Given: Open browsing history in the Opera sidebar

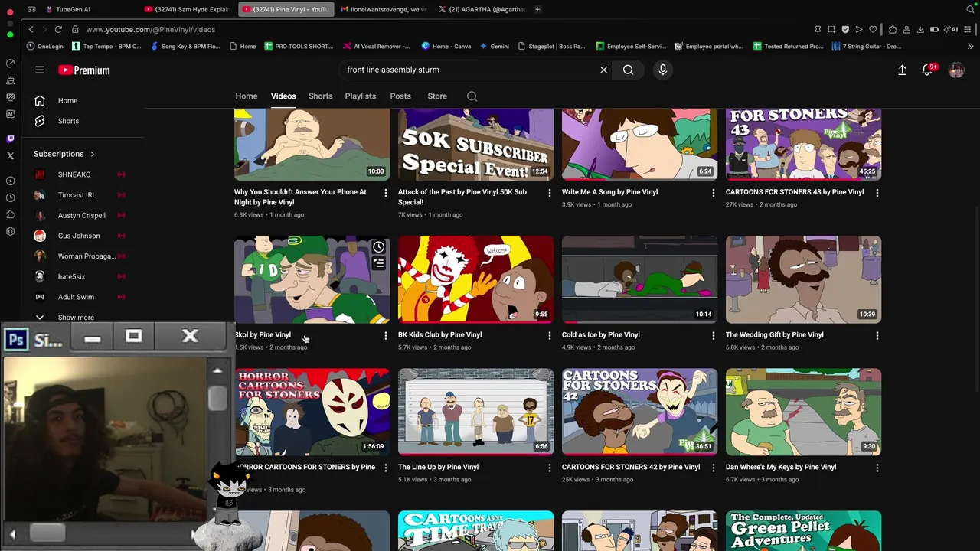Looking at the screenshot, I should (x=10, y=198).
